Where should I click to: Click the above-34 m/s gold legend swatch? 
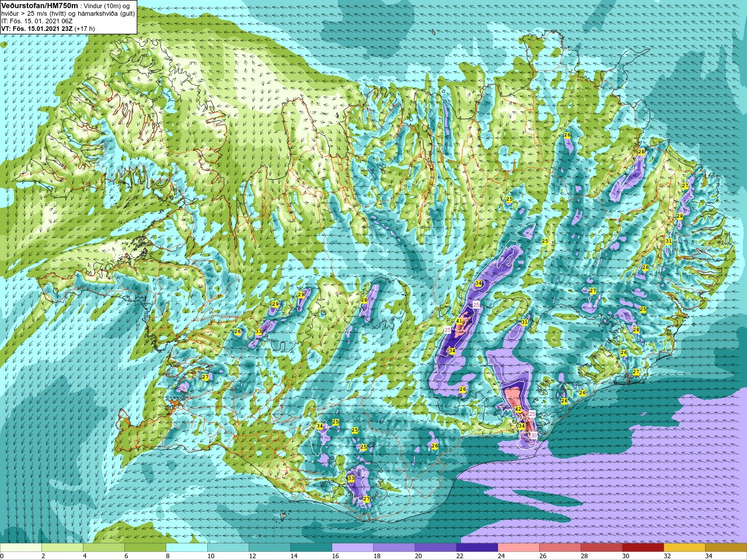pyautogui.click(x=725, y=547)
